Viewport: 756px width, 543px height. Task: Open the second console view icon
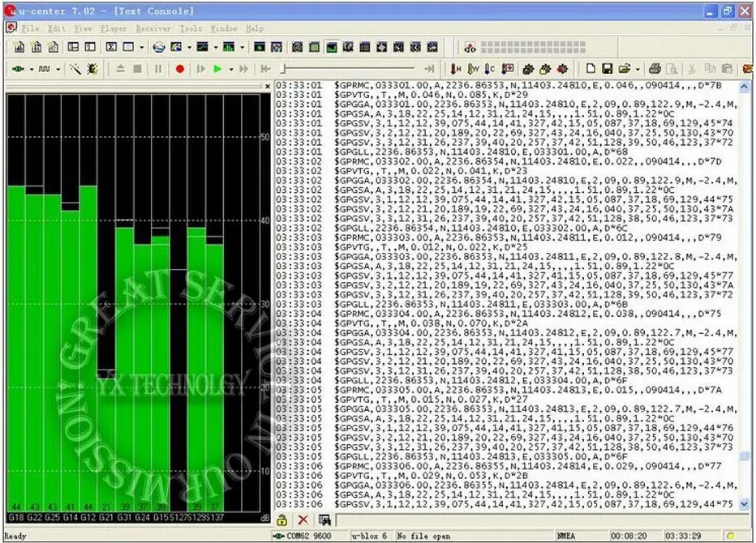pyautogui.click(x=37, y=47)
